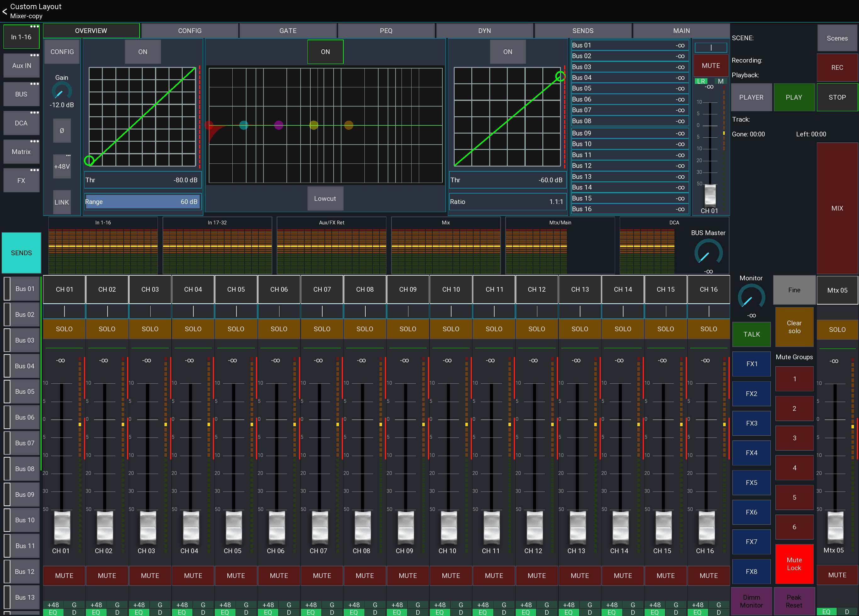Viewport: 859px width, 616px height.
Task: Expand the In 1-16 meter group
Action: point(103,222)
